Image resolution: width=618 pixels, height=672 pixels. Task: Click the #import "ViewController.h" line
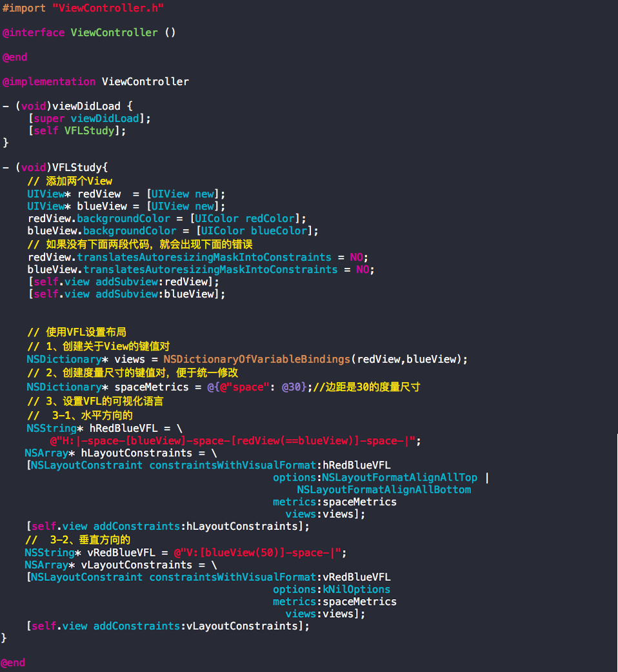(83, 8)
